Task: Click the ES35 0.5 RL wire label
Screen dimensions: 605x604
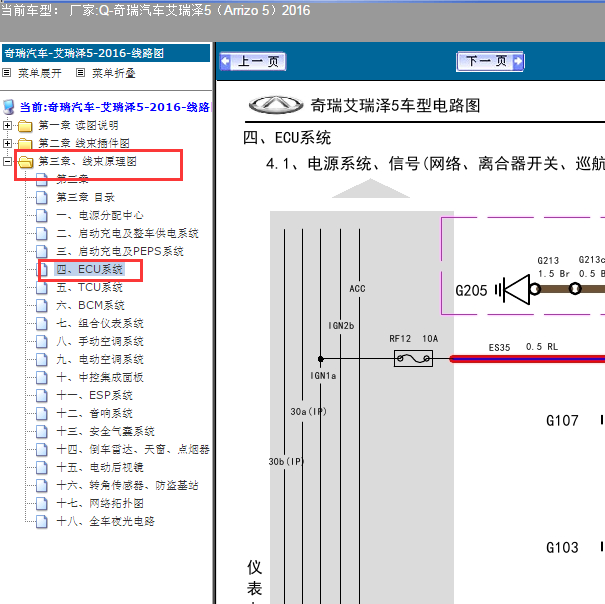Action: pyautogui.click(x=523, y=347)
